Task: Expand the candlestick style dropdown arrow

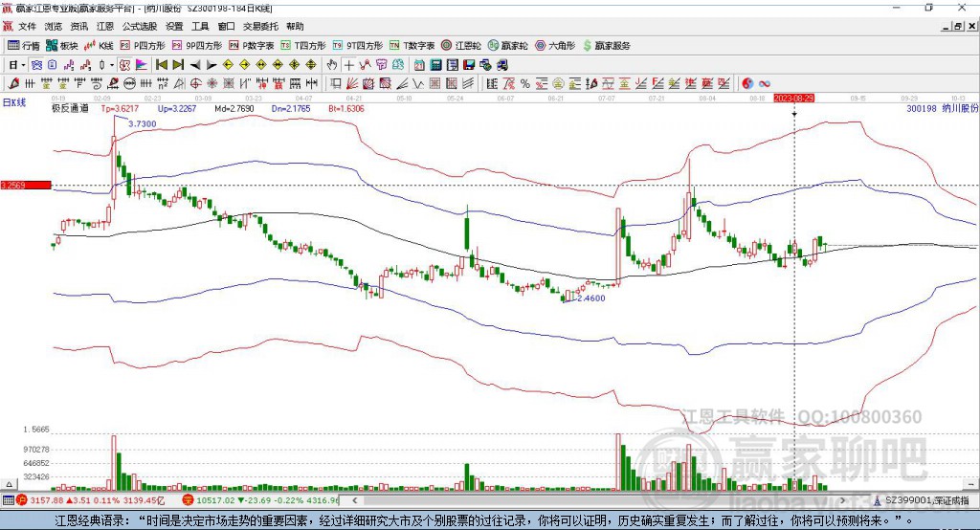Action: coord(111,65)
